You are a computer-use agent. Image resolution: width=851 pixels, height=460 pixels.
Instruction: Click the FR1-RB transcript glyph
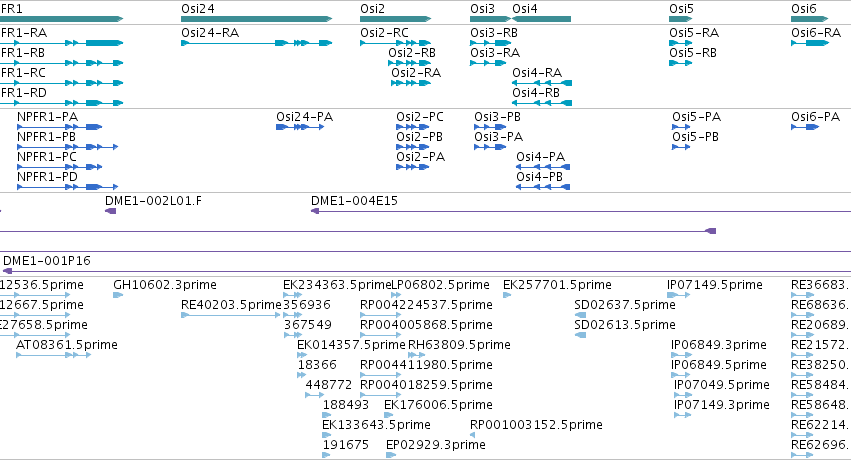(61, 63)
